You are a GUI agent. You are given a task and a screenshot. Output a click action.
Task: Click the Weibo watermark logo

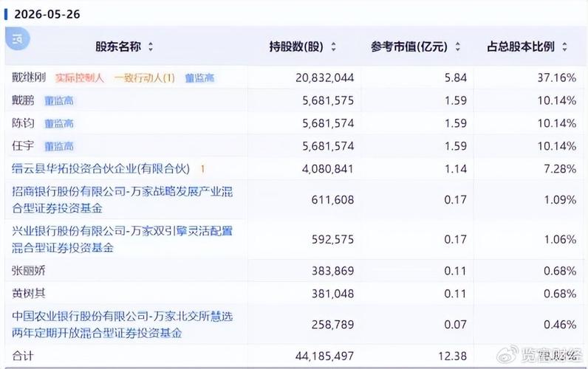tap(507, 355)
